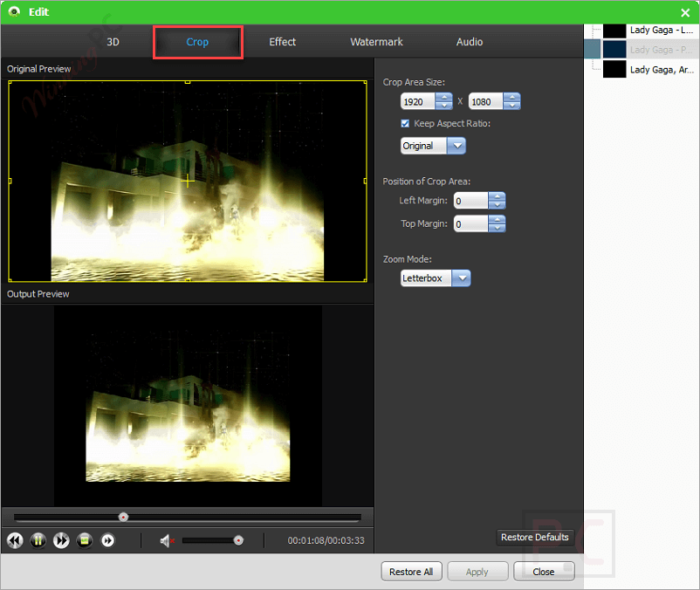Click the Restore Defaults button
The image size is (700, 590).
tap(535, 538)
